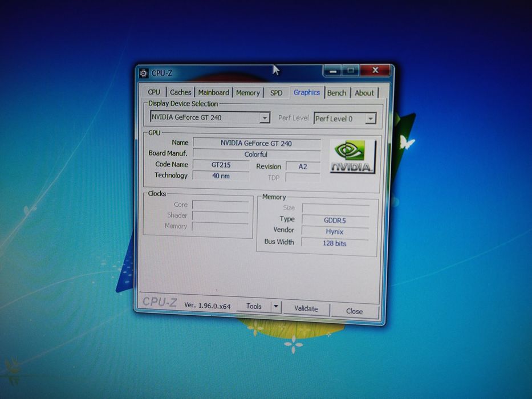Image resolution: width=532 pixels, height=399 pixels.
Task: Expand the Tools button arrow menu
Action: (x=276, y=307)
